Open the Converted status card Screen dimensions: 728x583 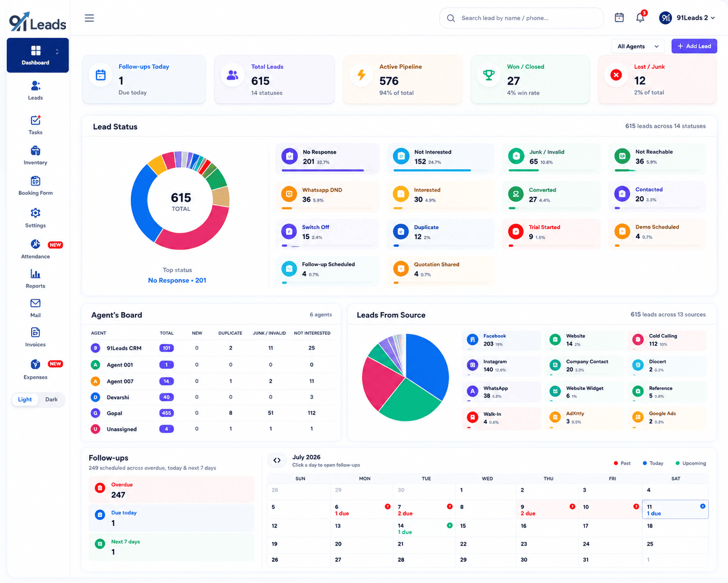[551, 196]
